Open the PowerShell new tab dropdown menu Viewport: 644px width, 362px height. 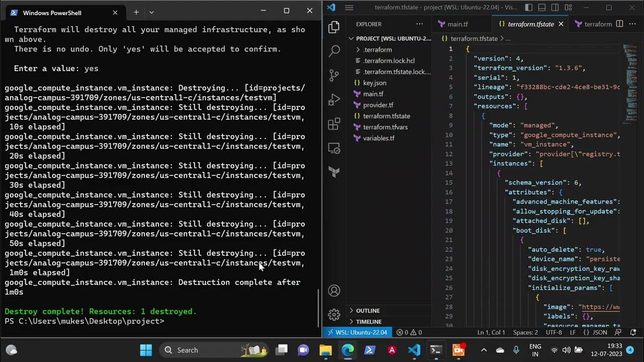[151, 12]
